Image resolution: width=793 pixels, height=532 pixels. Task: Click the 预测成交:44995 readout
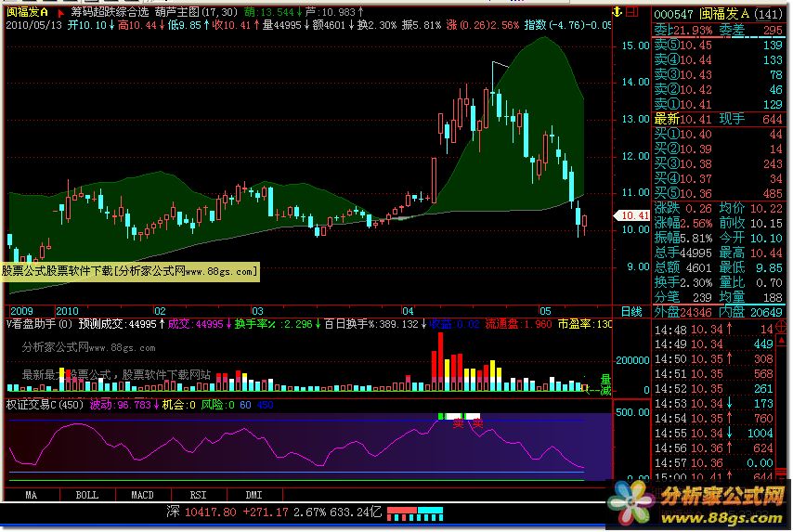(122, 324)
